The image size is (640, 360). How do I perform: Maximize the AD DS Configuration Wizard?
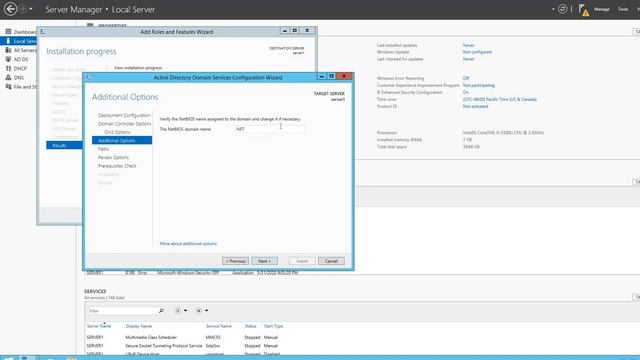pos(332,76)
